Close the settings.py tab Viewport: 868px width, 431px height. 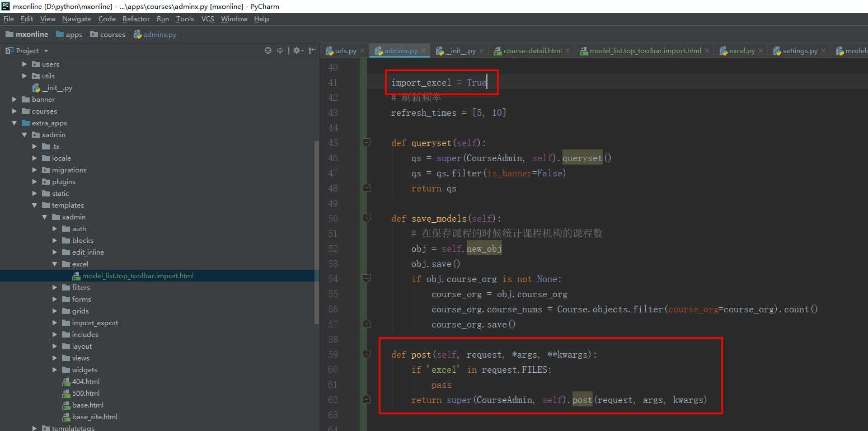point(824,51)
